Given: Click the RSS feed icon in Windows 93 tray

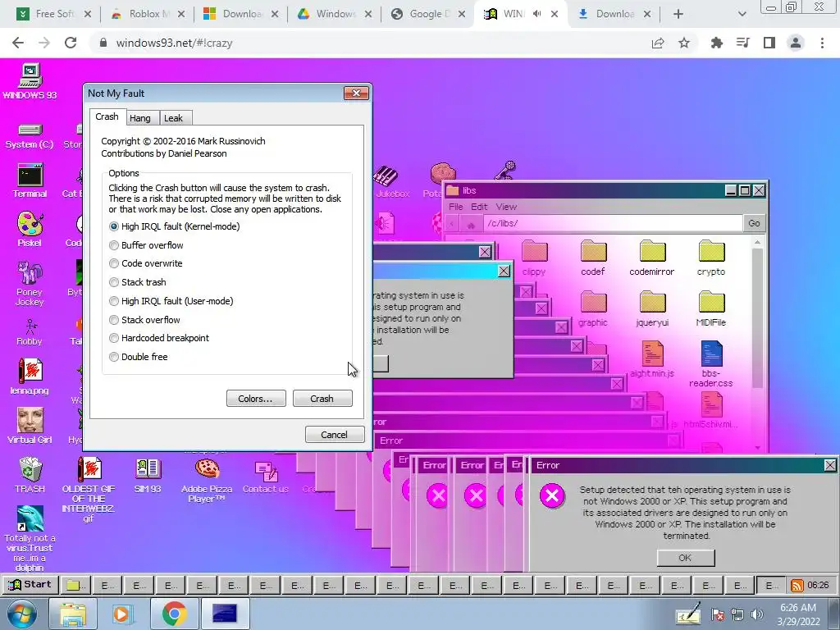Looking at the screenshot, I should point(797,585).
